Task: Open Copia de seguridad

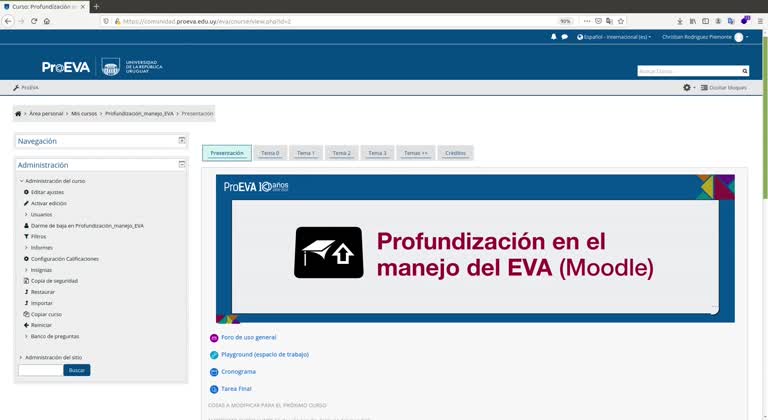Action: [54, 281]
